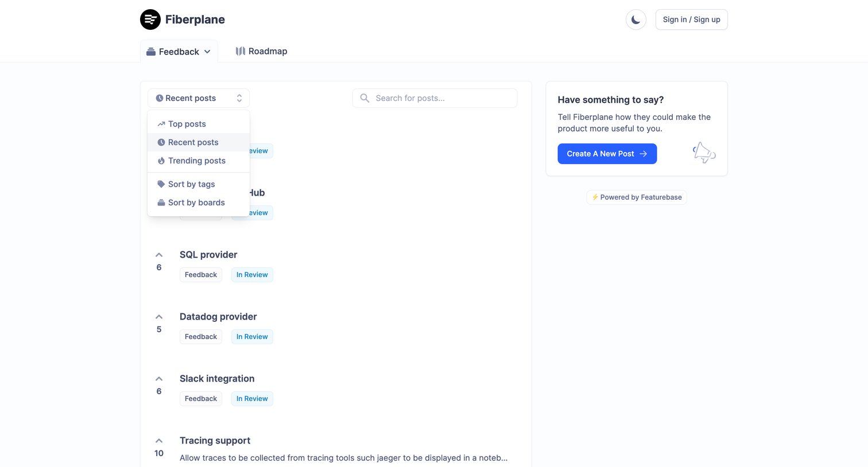Click the vote count 10 on Tracing support
Viewport: 868px width, 467px height.
[x=159, y=453]
